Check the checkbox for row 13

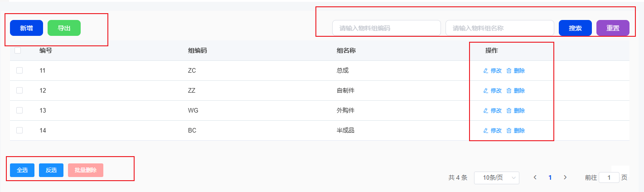(x=19, y=110)
